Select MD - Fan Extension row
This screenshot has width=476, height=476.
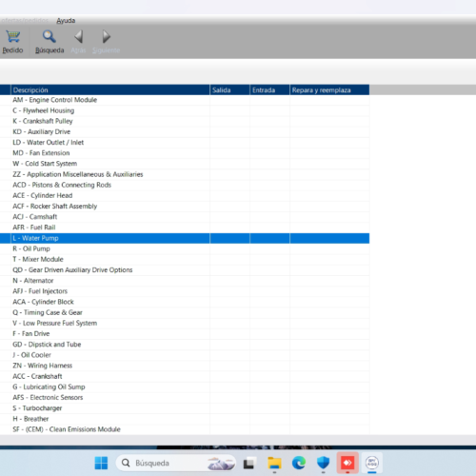coord(185,153)
